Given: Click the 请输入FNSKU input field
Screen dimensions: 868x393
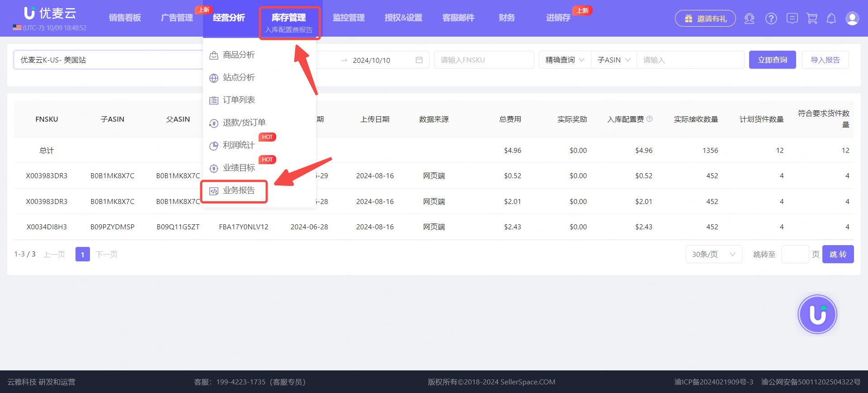Looking at the screenshot, I should [x=484, y=60].
